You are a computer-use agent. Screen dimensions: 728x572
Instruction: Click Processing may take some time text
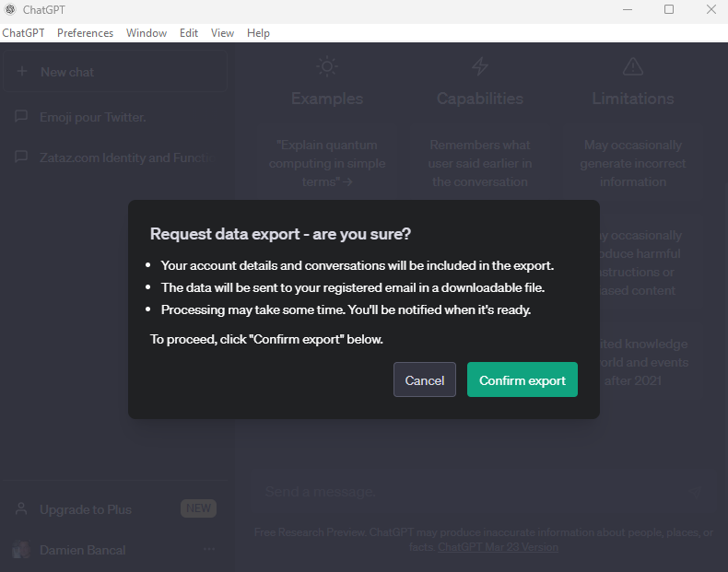point(346,309)
